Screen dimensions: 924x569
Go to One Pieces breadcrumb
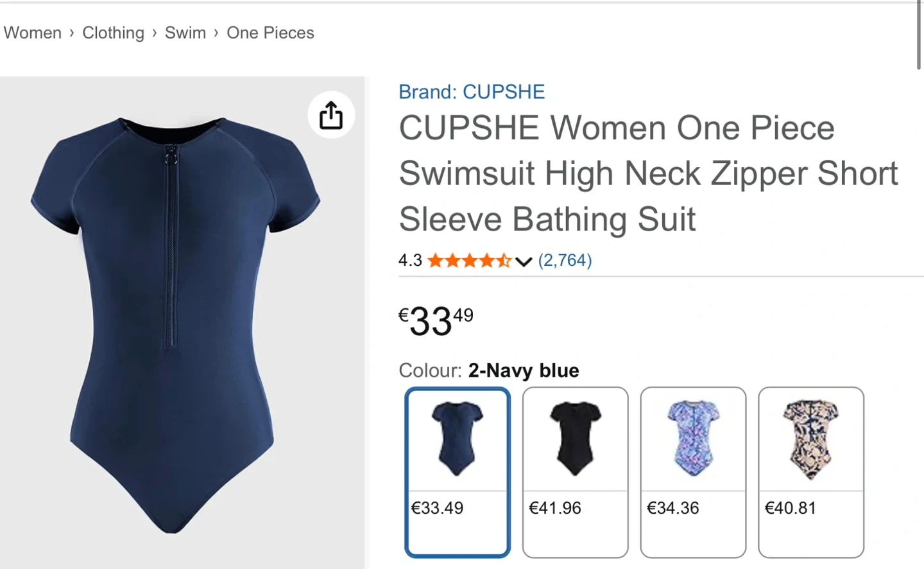[270, 33]
